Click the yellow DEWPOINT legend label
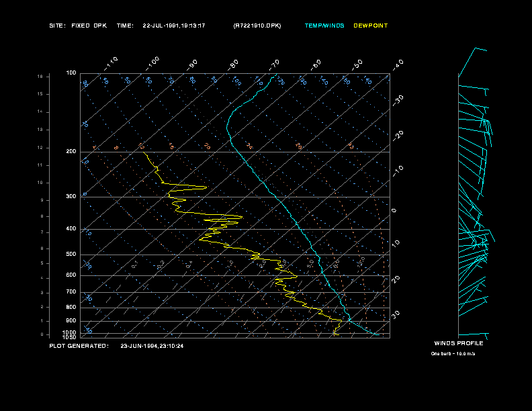 pyautogui.click(x=371, y=26)
